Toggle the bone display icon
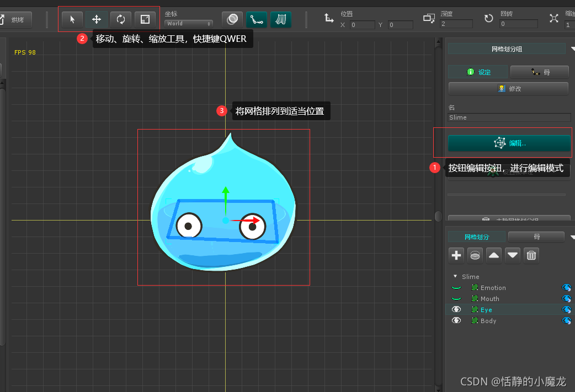Screen dimensions: 575x392 point(257,19)
